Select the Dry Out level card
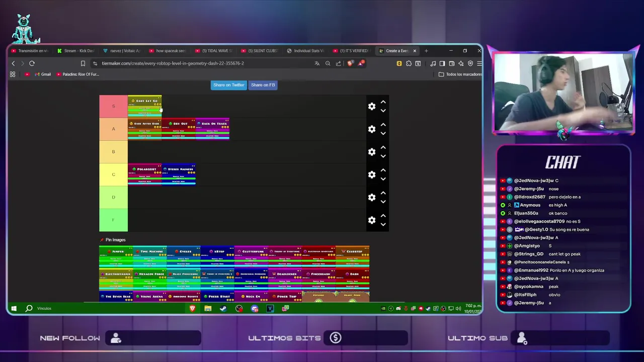Viewport: 644px width, 362px height. [179, 129]
